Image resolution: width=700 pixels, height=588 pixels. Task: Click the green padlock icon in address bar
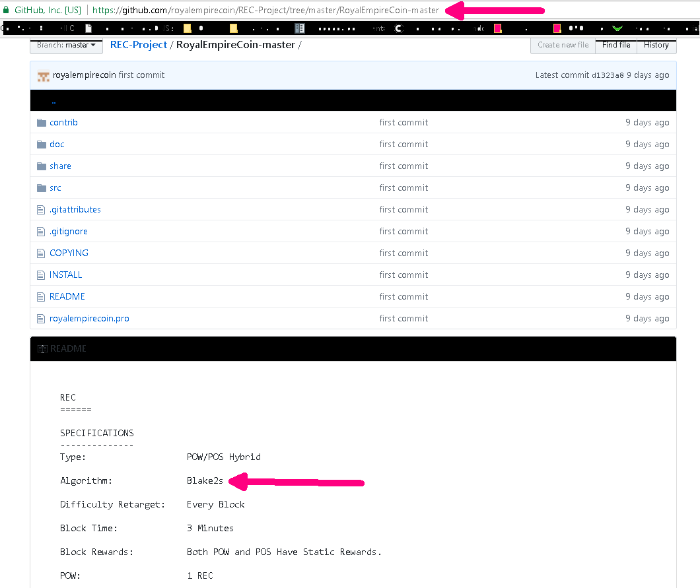(x=6, y=10)
